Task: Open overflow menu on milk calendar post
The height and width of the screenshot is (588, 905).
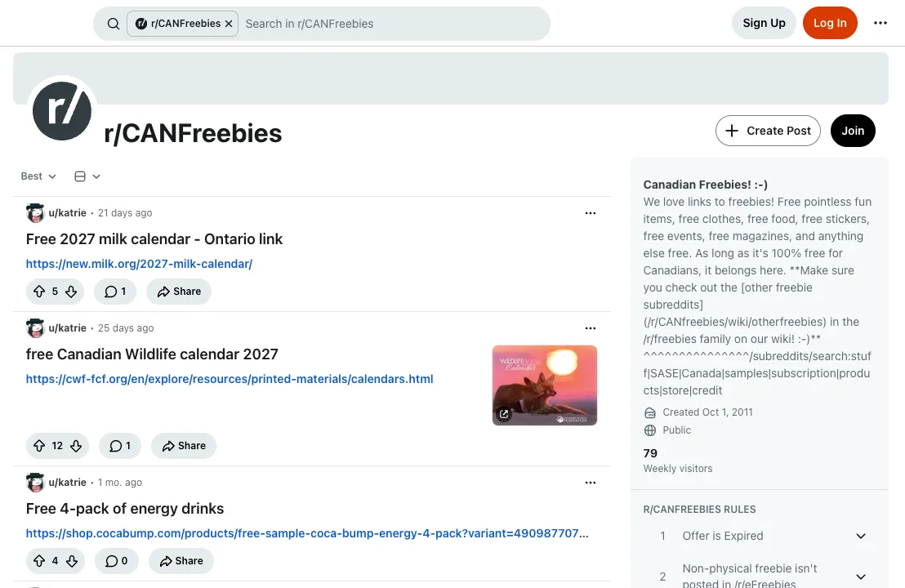Action: tap(590, 213)
